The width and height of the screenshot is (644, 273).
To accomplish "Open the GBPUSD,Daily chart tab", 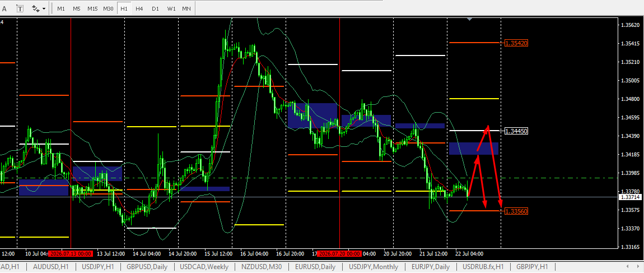I will [x=147, y=267].
